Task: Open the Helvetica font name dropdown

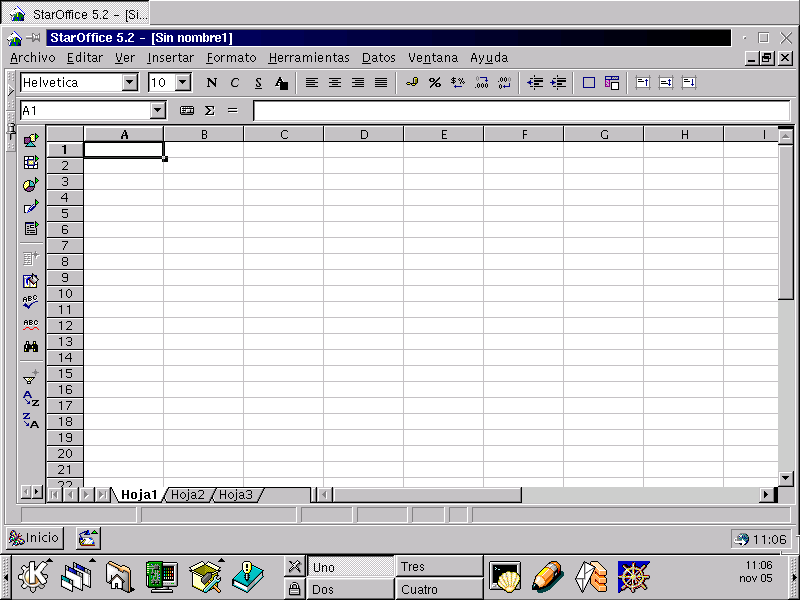Action: (130, 83)
